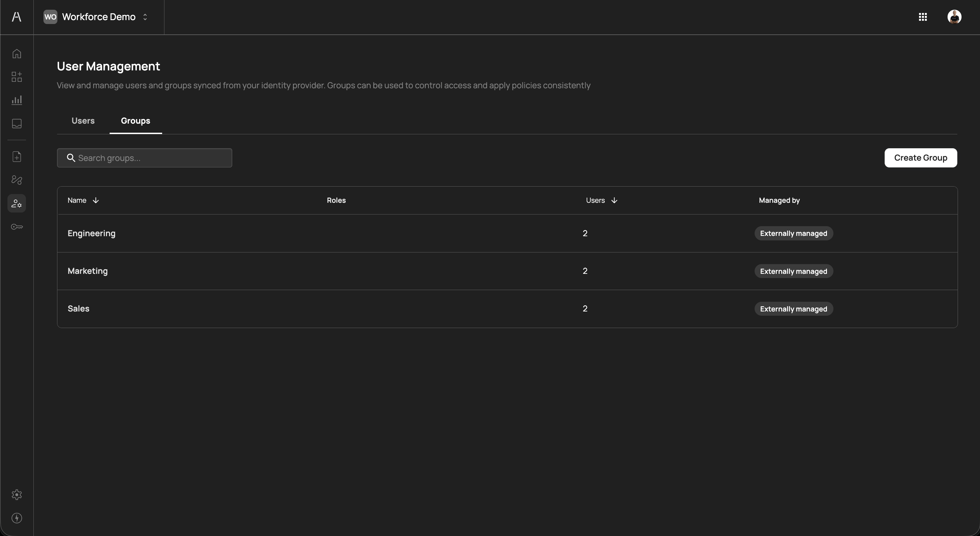This screenshot has height=536, width=980.
Task: Open the Engineering group row
Action: [x=91, y=233]
